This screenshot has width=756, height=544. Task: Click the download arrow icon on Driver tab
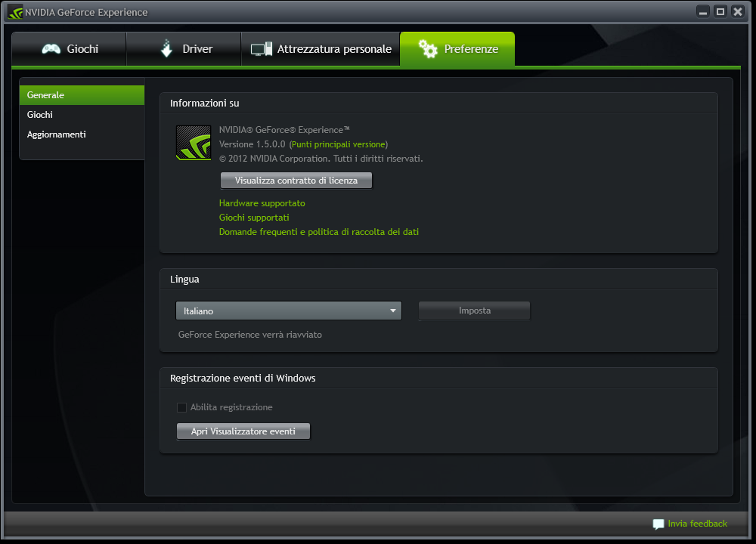click(x=167, y=49)
